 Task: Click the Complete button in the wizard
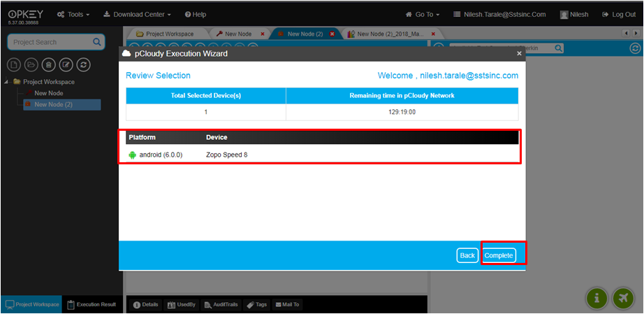click(499, 255)
